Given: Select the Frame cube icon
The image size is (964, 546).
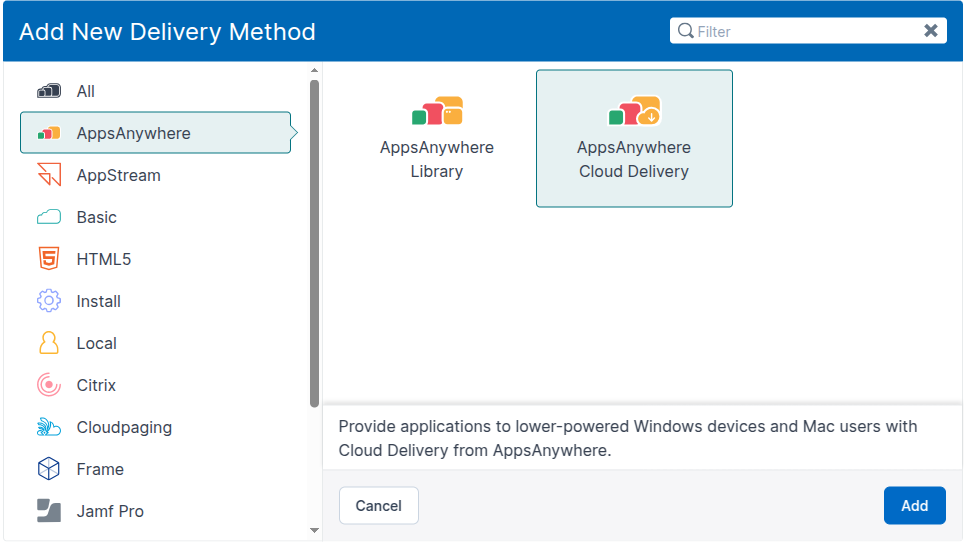Looking at the screenshot, I should [49, 469].
